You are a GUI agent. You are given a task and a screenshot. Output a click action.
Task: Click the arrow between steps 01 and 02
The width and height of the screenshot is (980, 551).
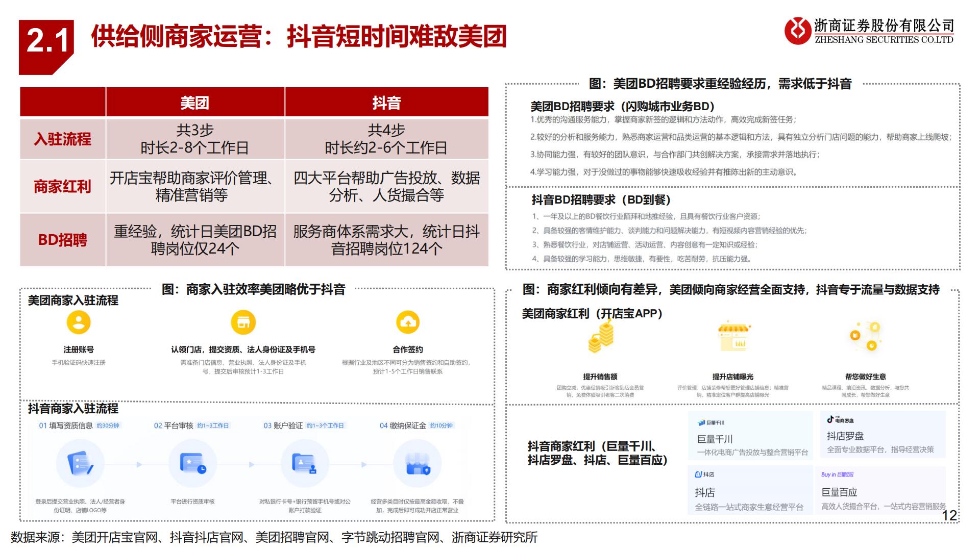(x=139, y=465)
